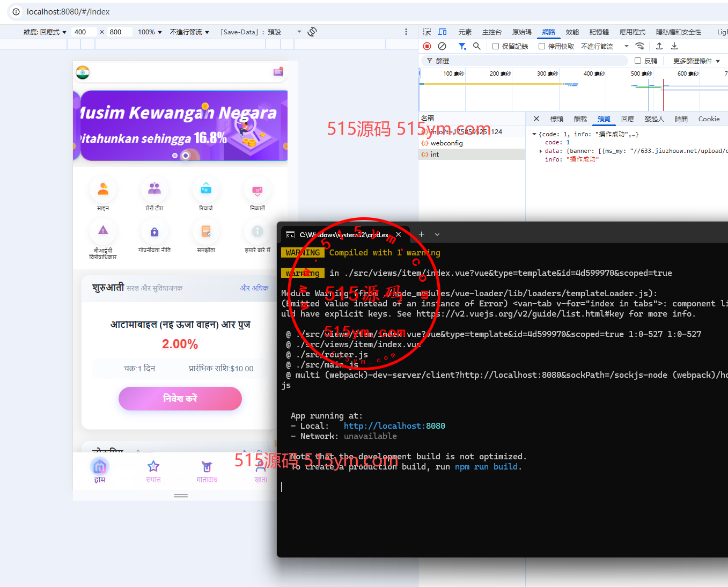Click the rotate device icon
The height and width of the screenshot is (587, 728).
pos(312,32)
